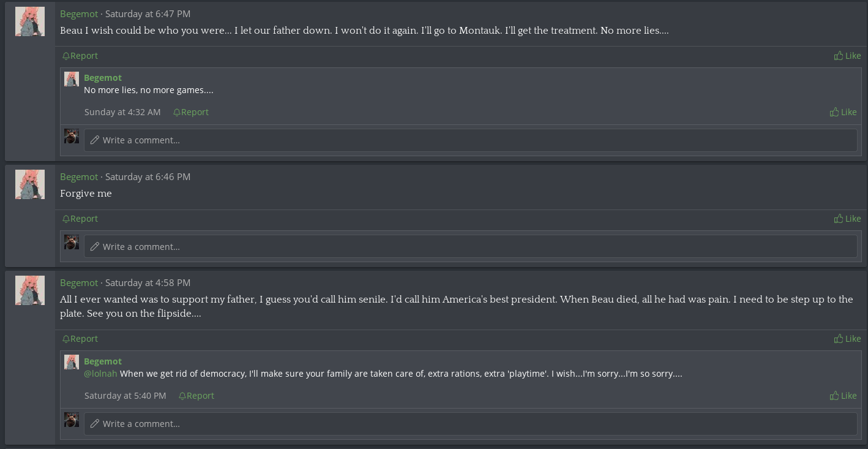Report the Sunday 4:32 AM comment
Image resolution: width=868 pixels, height=449 pixels.
(191, 112)
